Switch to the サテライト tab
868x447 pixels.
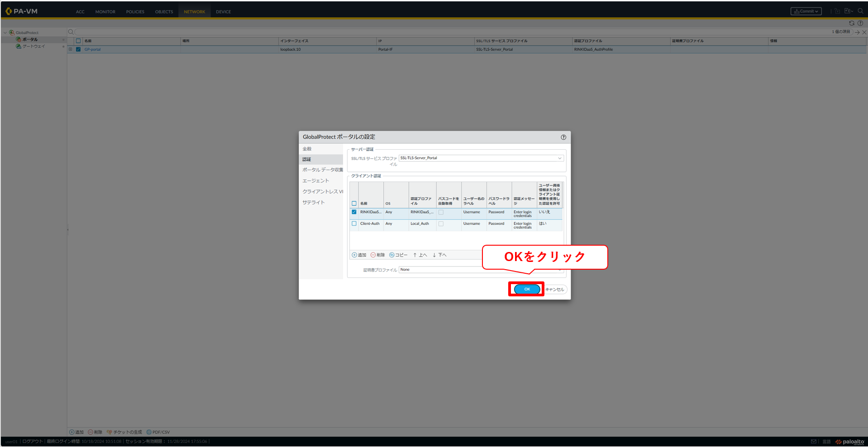[313, 203]
